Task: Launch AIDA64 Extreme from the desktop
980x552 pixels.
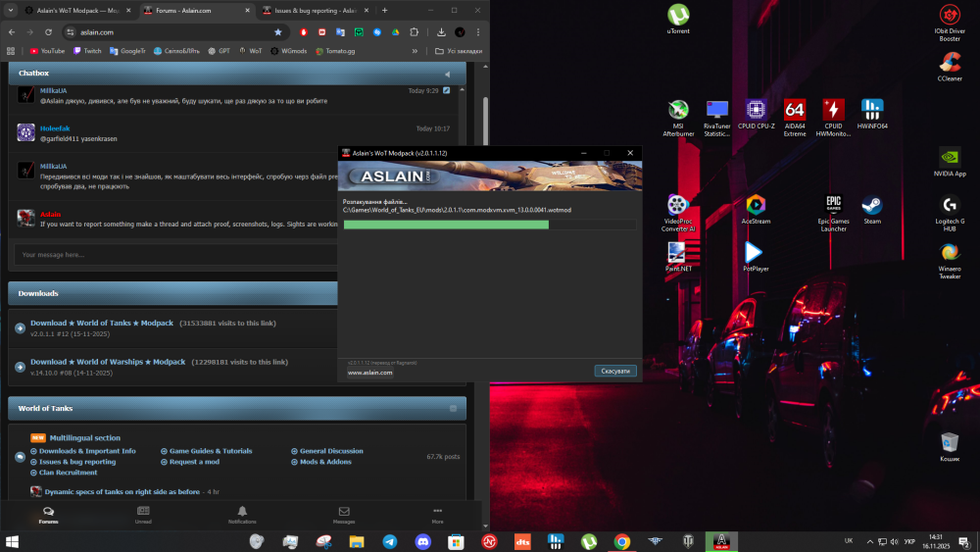Action: (795, 117)
